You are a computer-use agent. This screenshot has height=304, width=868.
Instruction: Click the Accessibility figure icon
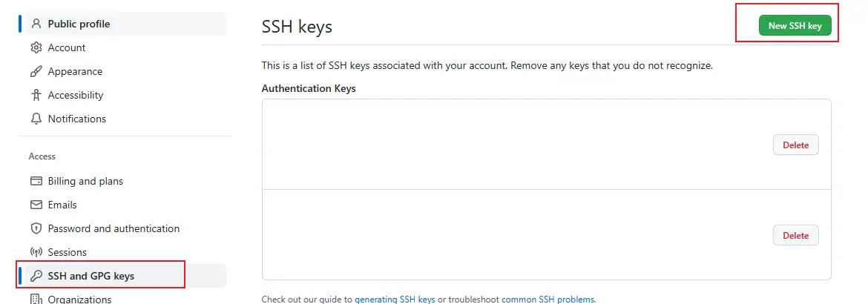[x=36, y=95]
